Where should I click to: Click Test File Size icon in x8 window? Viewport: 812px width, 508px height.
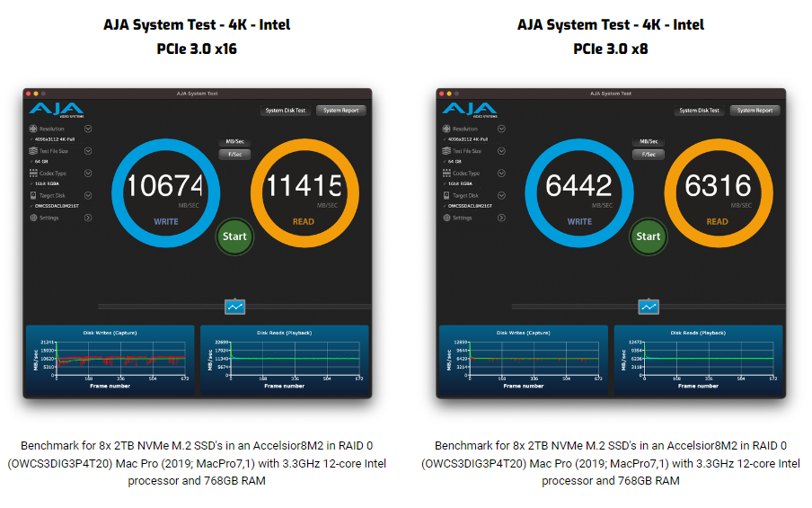pos(446,151)
